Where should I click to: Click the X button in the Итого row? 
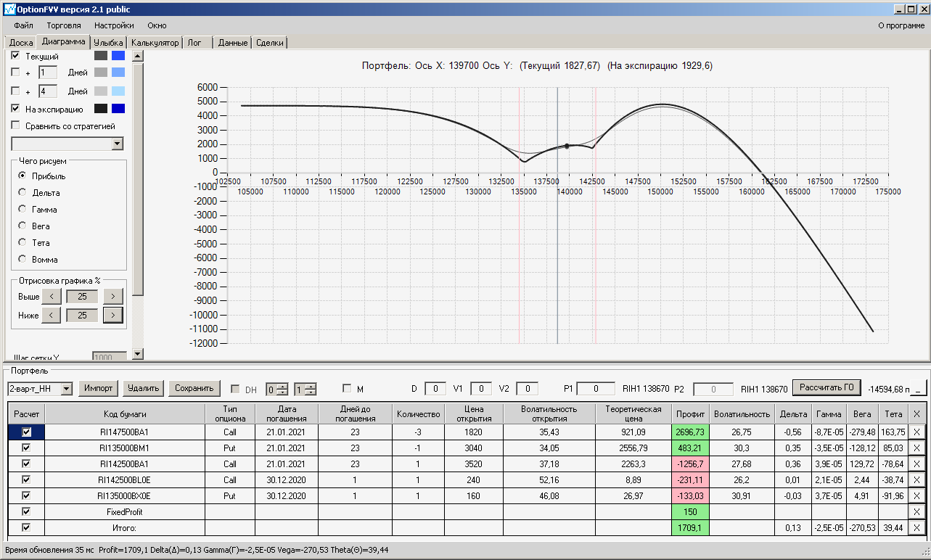pyautogui.click(x=916, y=527)
